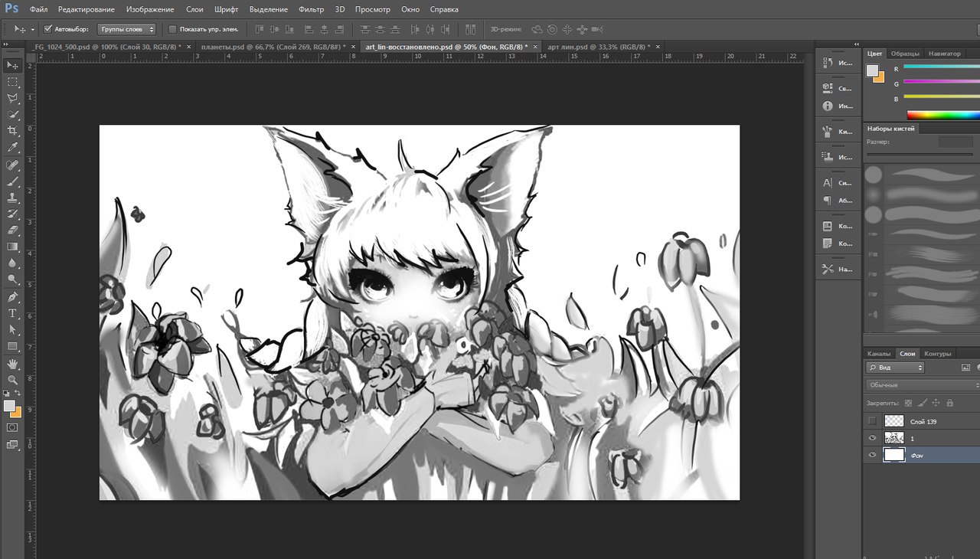This screenshot has height=559, width=980.
Task: Select the Eyedropper tool
Action: click(x=12, y=148)
